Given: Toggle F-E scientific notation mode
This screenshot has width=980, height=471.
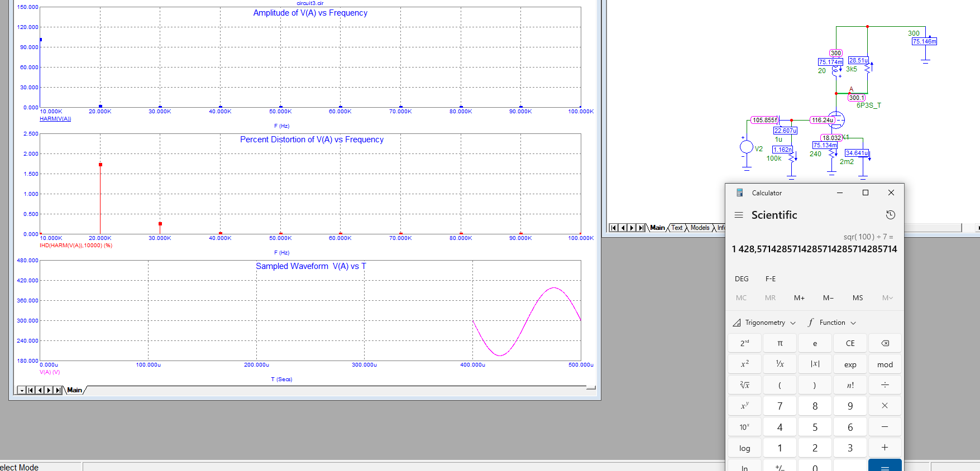Looking at the screenshot, I should point(771,279).
